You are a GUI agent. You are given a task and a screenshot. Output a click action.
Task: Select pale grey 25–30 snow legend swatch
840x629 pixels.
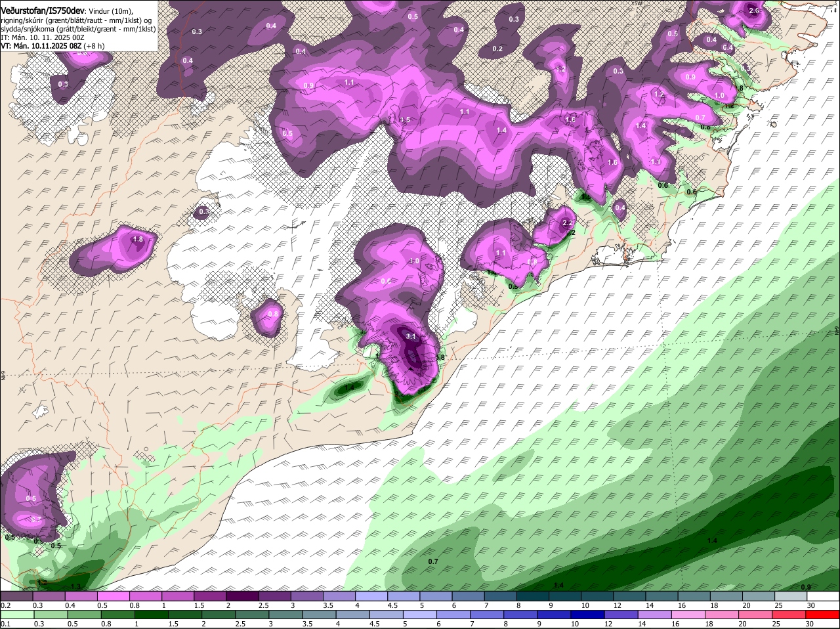(791, 596)
